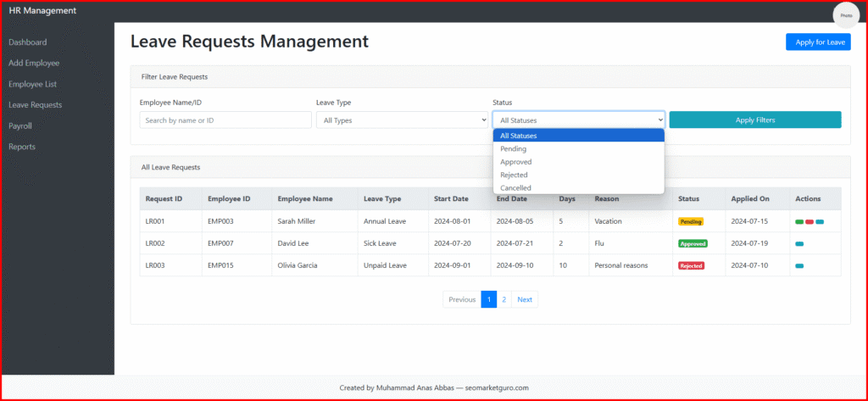Click teal action button for David Lee
This screenshot has width=868, height=401.
tap(799, 243)
